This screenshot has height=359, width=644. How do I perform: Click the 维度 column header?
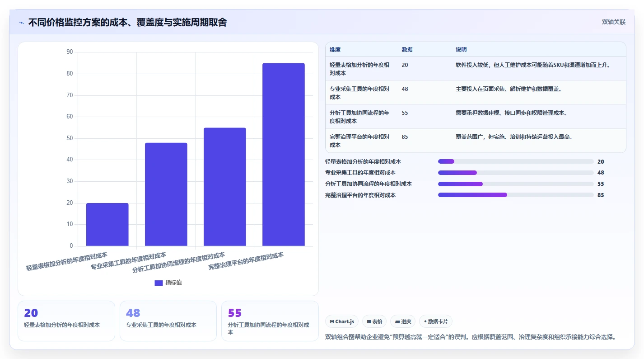335,50
